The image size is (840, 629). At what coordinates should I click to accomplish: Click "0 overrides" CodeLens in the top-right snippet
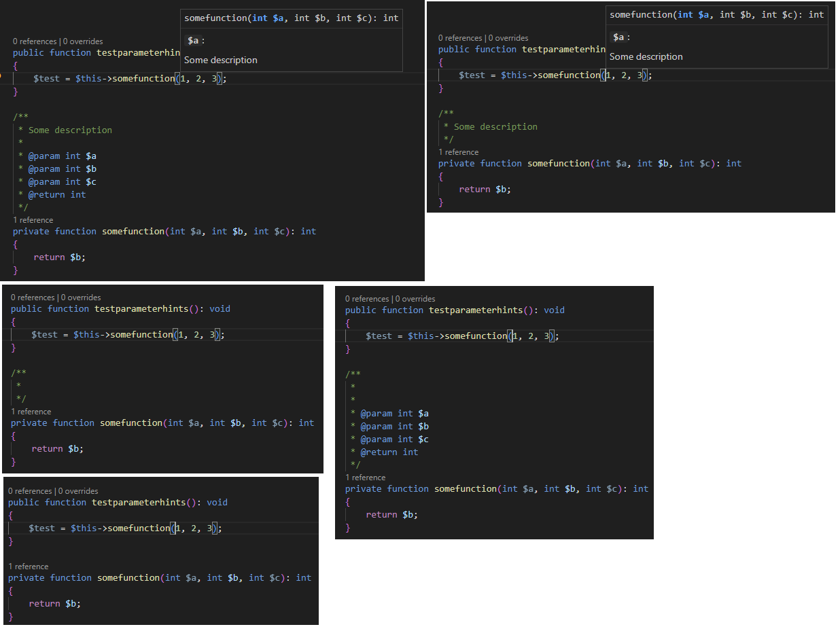508,38
